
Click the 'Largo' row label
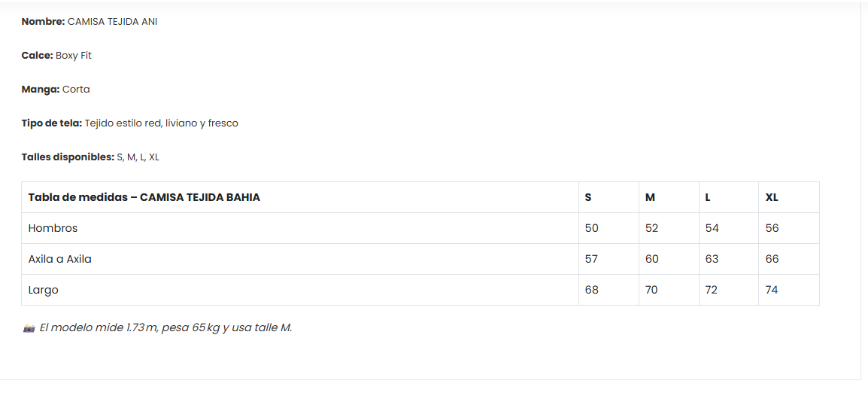tap(43, 290)
